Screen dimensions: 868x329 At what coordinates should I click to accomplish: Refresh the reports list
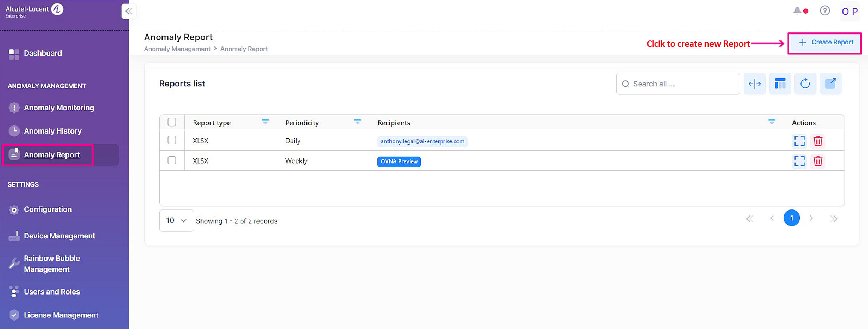click(805, 84)
